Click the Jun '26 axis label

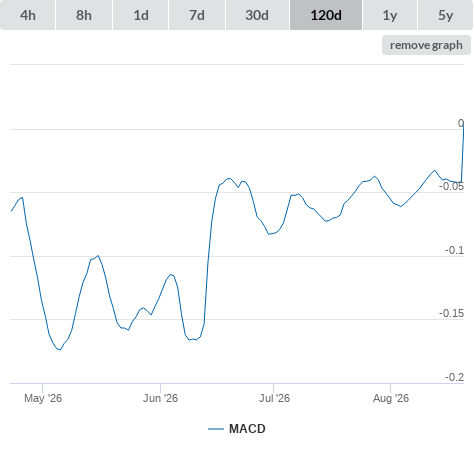160,398
